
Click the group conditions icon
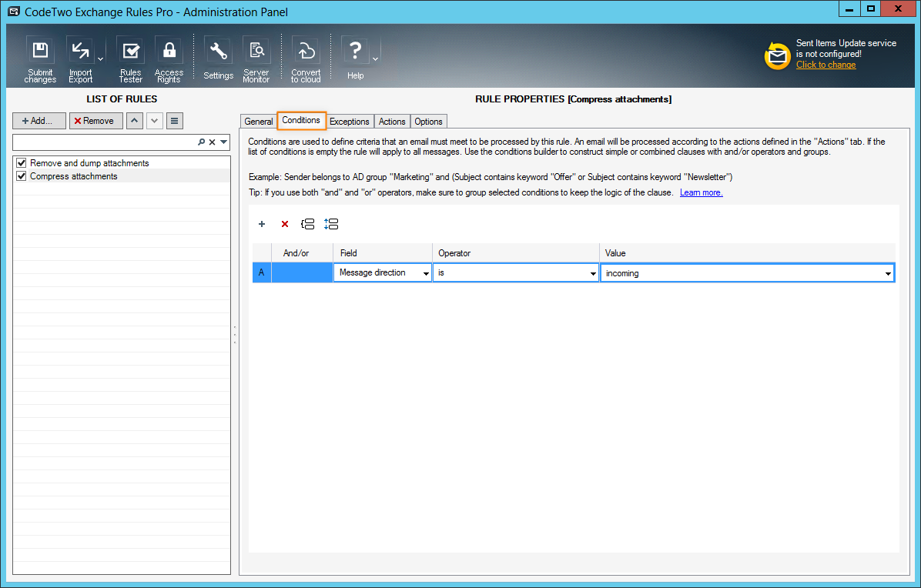[308, 224]
